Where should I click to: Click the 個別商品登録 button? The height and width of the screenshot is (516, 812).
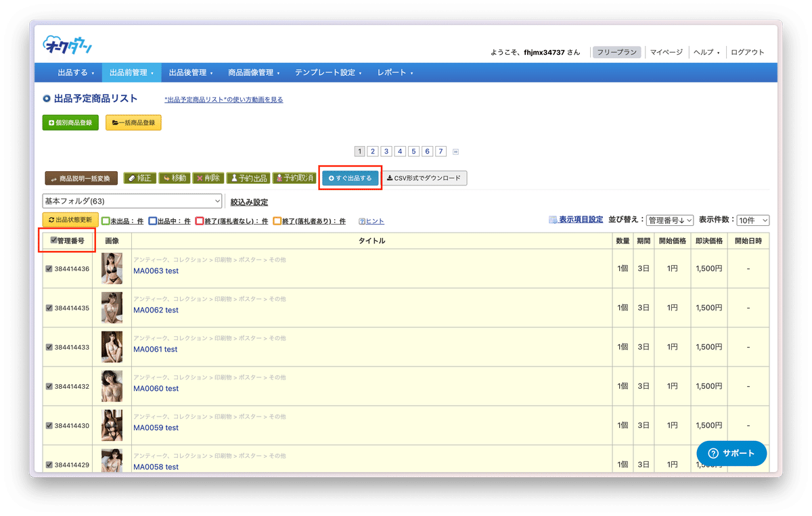pos(70,123)
